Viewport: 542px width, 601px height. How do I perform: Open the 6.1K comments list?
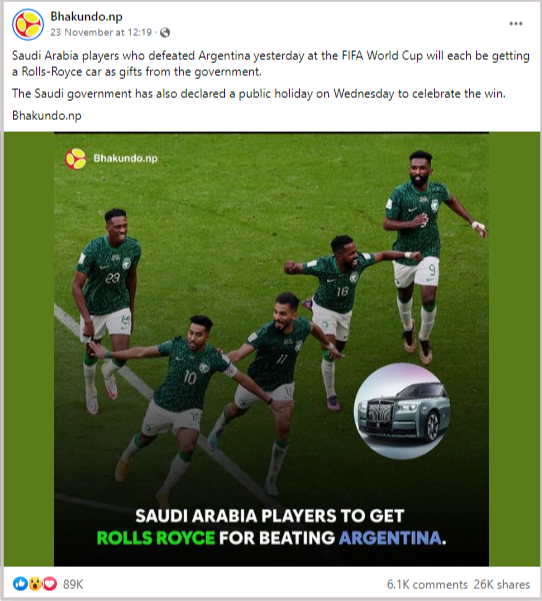(427, 585)
